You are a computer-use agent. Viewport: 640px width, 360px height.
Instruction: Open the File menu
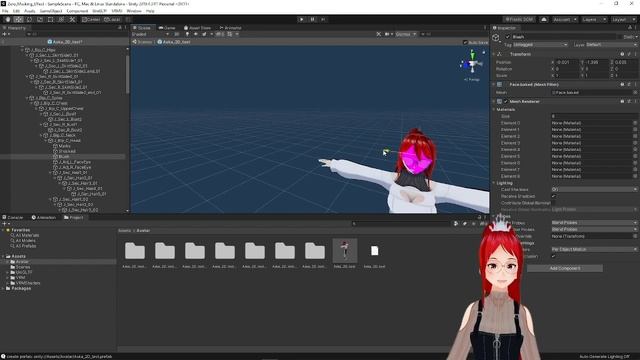point(5,11)
